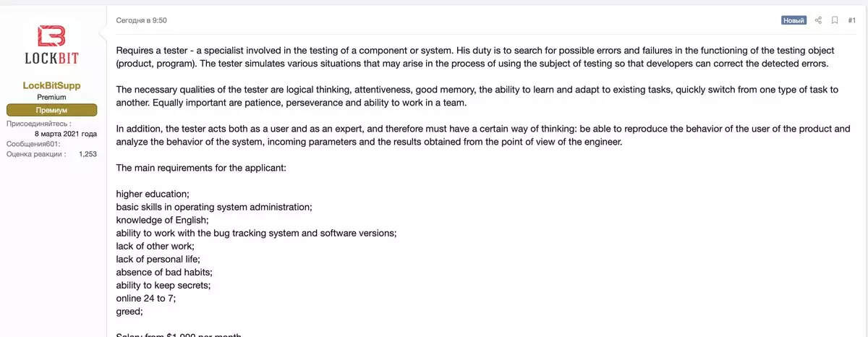Bookmark this post with the bookmark icon
The height and width of the screenshot is (337, 868).
[835, 20]
